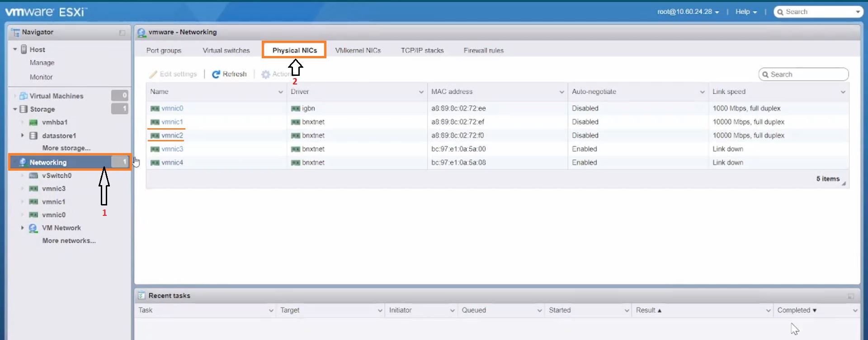The image size is (868, 340).
Task: Switch to the Port groups tab
Action: click(x=164, y=50)
